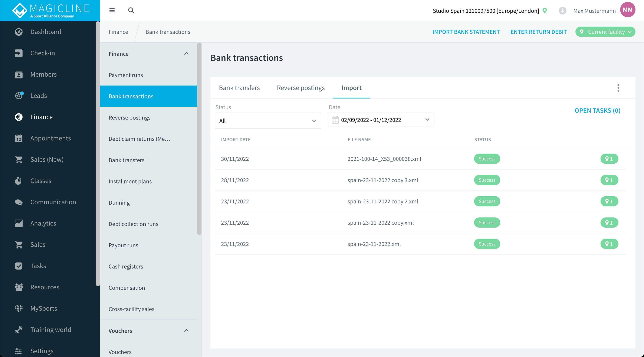Open the Status filter dropdown
Viewport: 644px width, 357px height.
click(x=268, y=121)
